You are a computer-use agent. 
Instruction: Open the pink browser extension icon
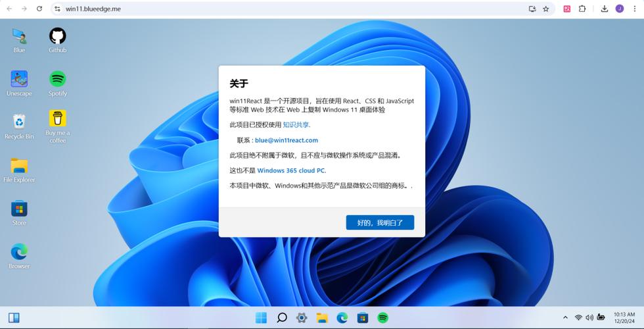(566, 9)
